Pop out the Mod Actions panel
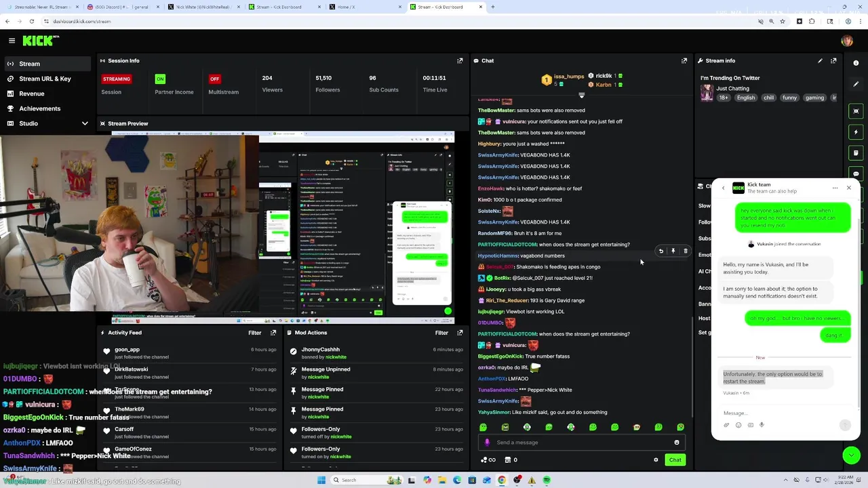Image resolution: width=868 pixels, height=488 pixels. pos(460,333)
